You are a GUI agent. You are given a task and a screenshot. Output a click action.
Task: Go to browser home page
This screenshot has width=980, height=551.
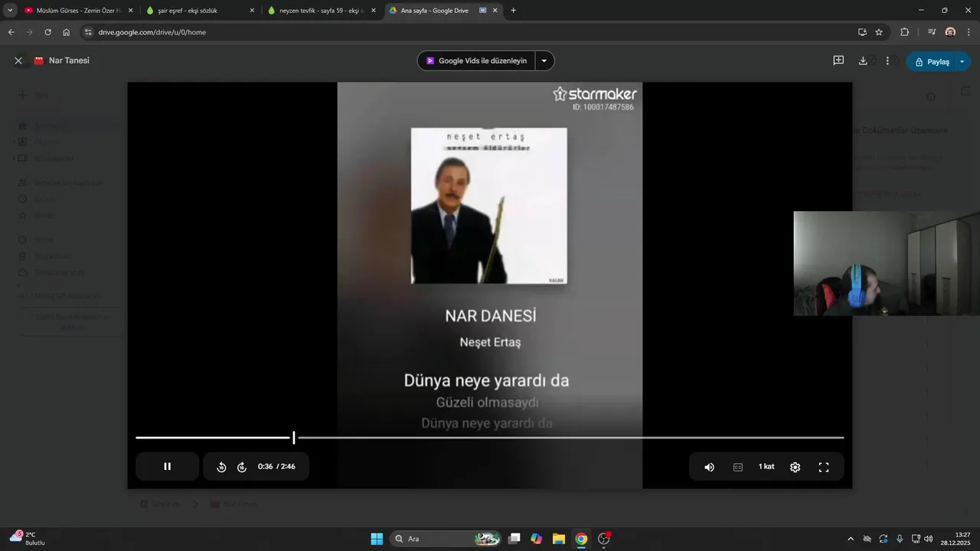click(x=66, y=32)
